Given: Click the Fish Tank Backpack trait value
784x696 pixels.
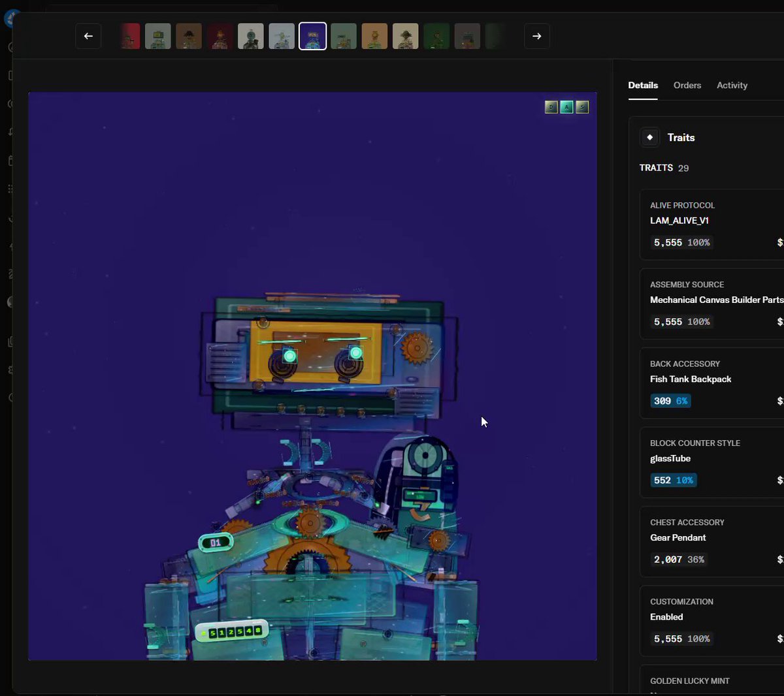Looking at the screenshot, I should (691, 379).
